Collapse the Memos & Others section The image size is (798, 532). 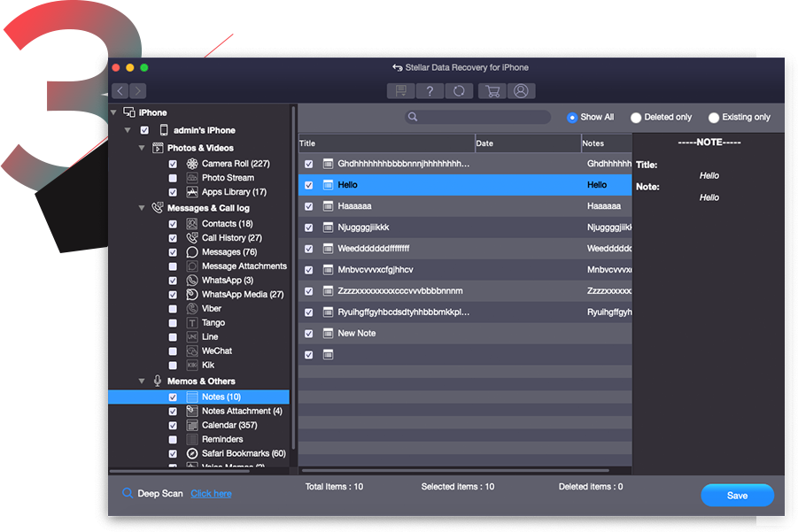[142, 381]
